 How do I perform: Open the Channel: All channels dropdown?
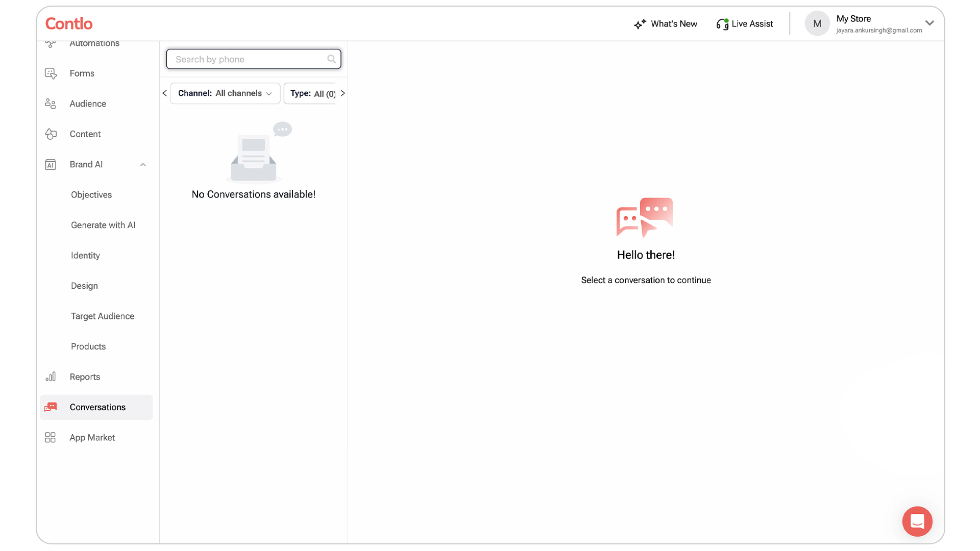pos(225,93)
